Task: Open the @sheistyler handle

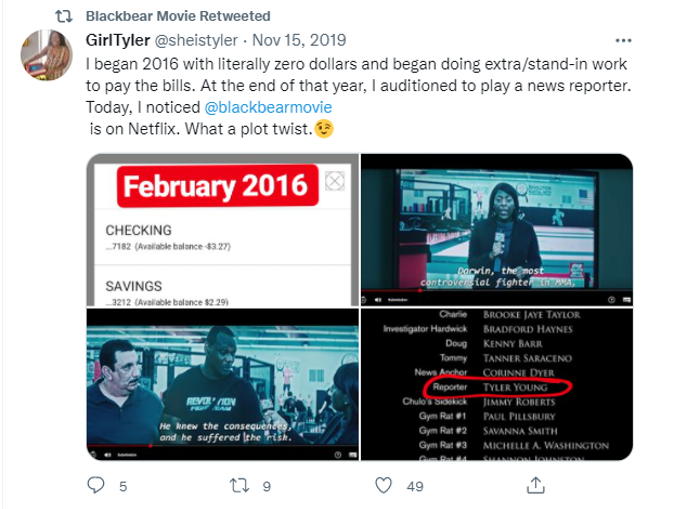Action: coord(196,40)
